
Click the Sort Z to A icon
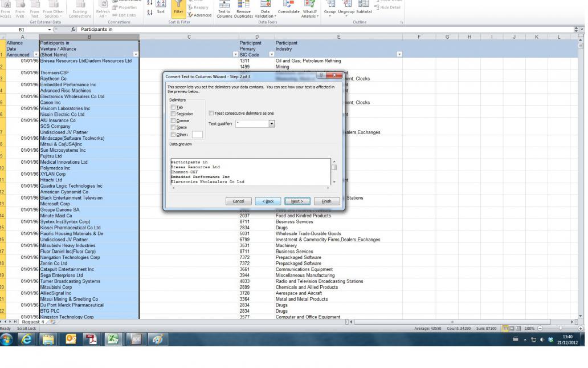[150, 13]
